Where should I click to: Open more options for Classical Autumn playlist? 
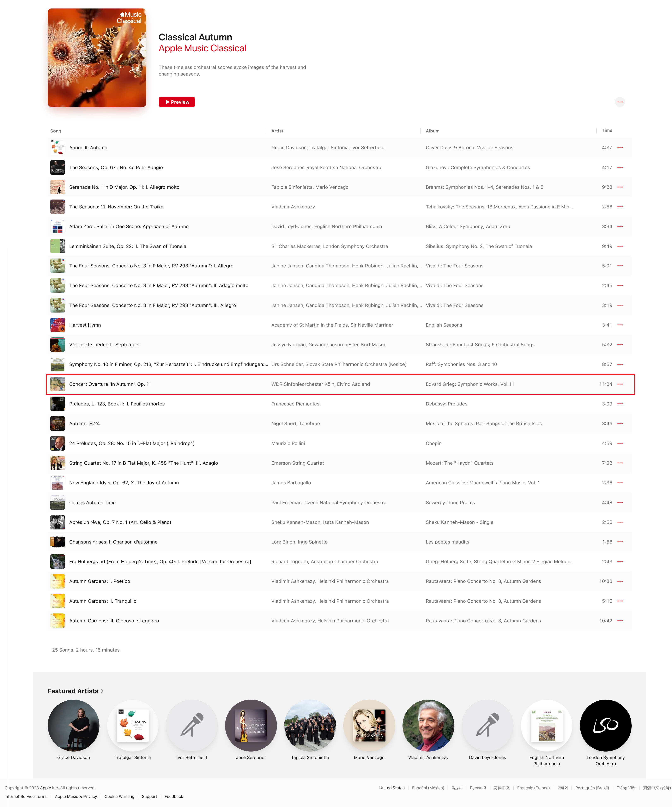[620, 102]
